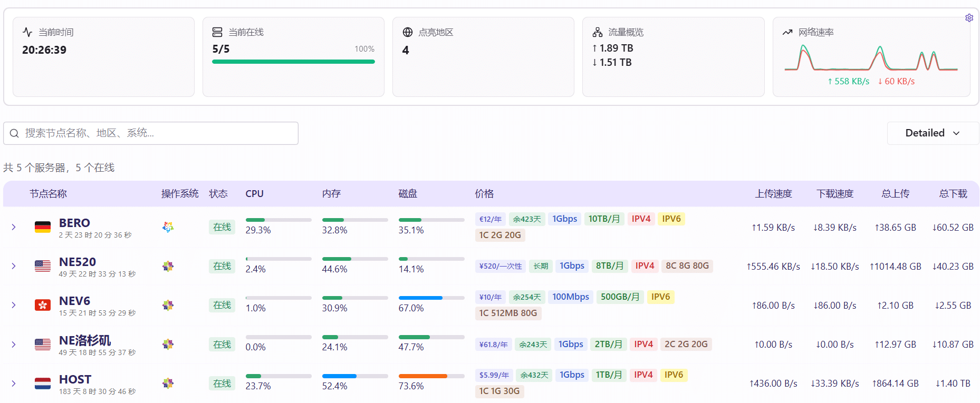The height and width of the screenshot is (403, 980).
Task: Open settings gear icon in top corner
Action: click(x=969, y=18)
